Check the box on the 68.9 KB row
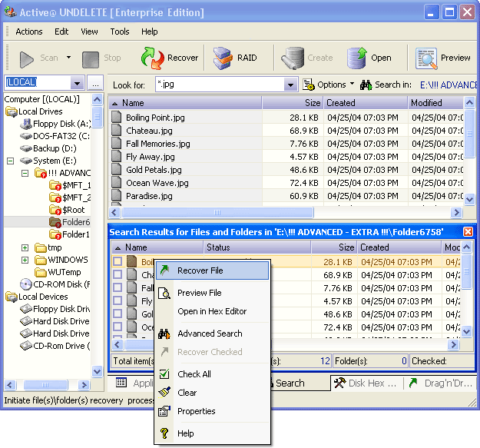 click(118, 274)
